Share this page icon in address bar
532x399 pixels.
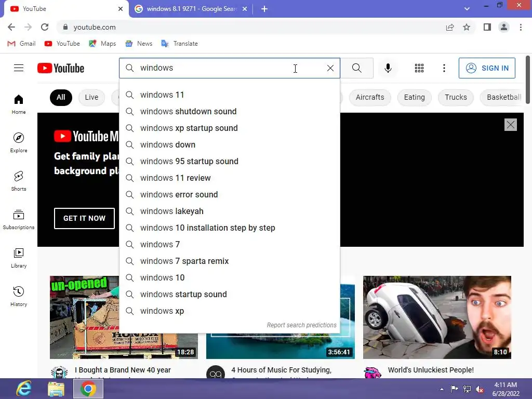[x=450, y=27]
